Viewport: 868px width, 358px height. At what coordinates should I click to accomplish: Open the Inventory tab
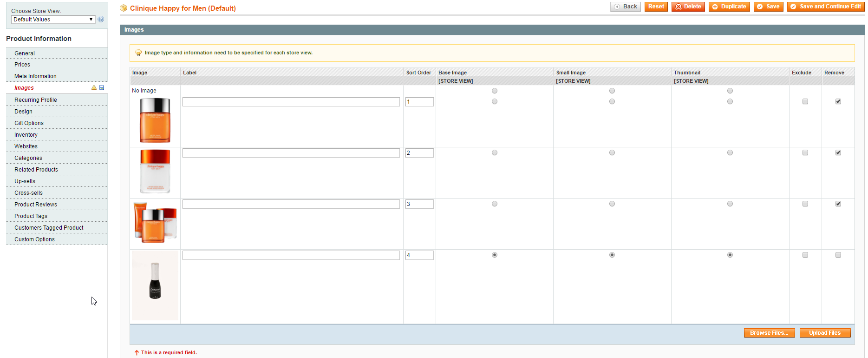57,135
